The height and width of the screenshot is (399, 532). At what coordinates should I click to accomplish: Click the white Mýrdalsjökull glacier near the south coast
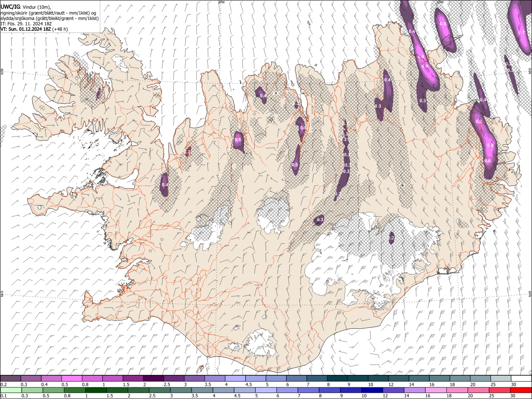point(259,343)
